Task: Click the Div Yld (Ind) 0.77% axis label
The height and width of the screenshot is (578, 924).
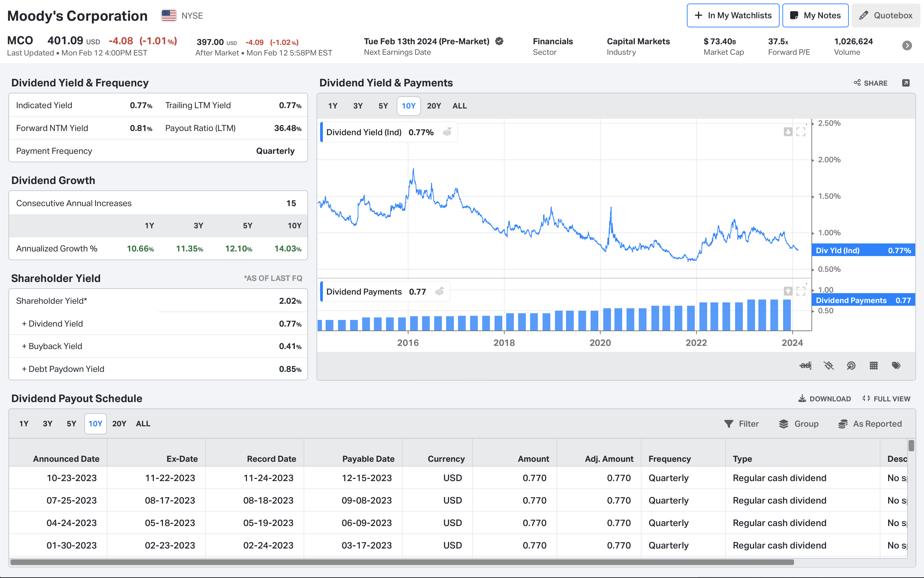Action: click(x=863, y=250)
